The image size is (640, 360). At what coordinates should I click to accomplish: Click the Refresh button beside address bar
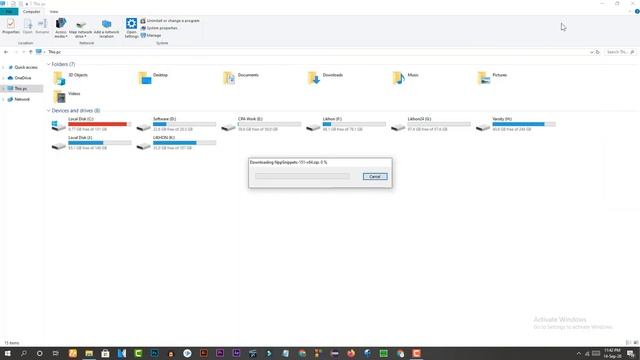(x=598, y=52)
